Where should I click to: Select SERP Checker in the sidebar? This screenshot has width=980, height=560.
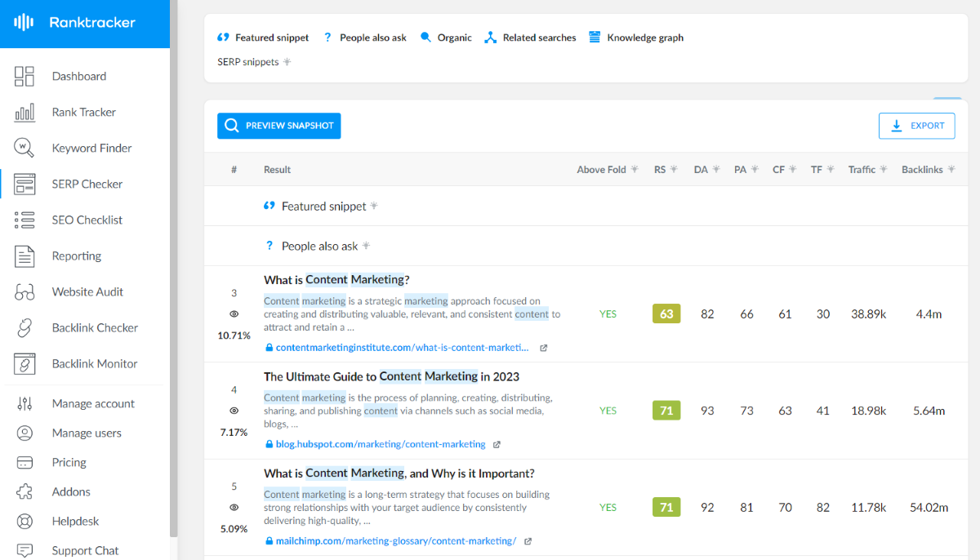point(87,184)
